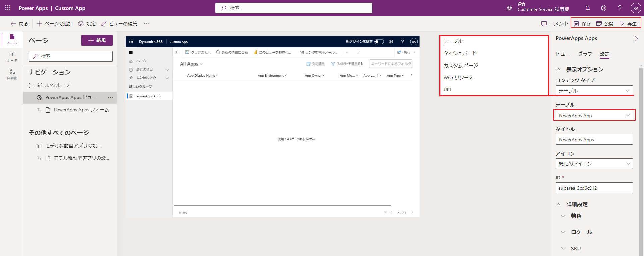Focus the ページ pane search box
This screenshot has width=644, height=256.
70,56
